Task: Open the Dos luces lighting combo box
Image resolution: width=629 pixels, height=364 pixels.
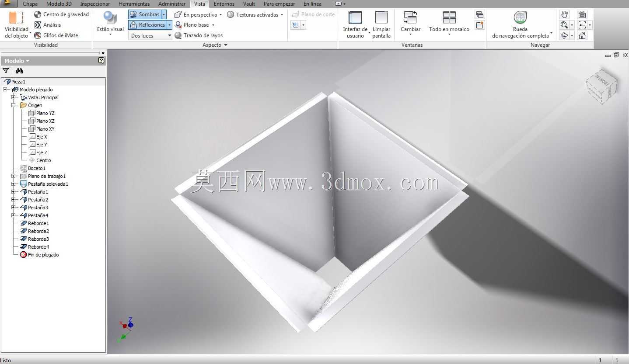Action: [150, 36]
